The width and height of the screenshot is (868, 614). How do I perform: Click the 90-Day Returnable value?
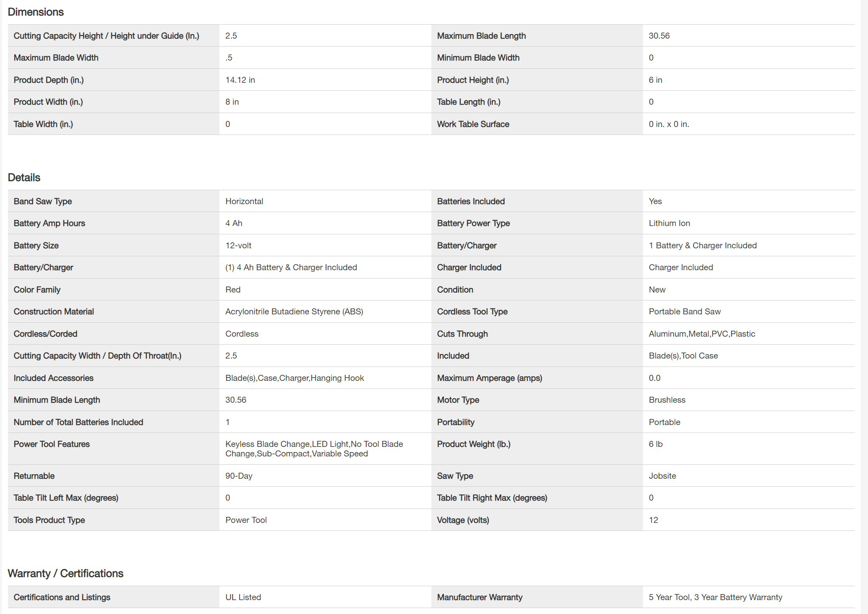(239, 476)
